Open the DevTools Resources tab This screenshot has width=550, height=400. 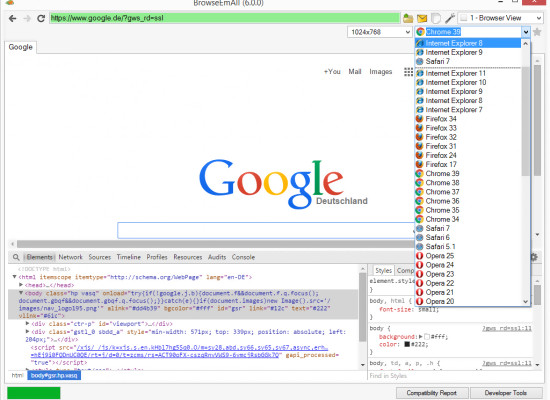188,257
